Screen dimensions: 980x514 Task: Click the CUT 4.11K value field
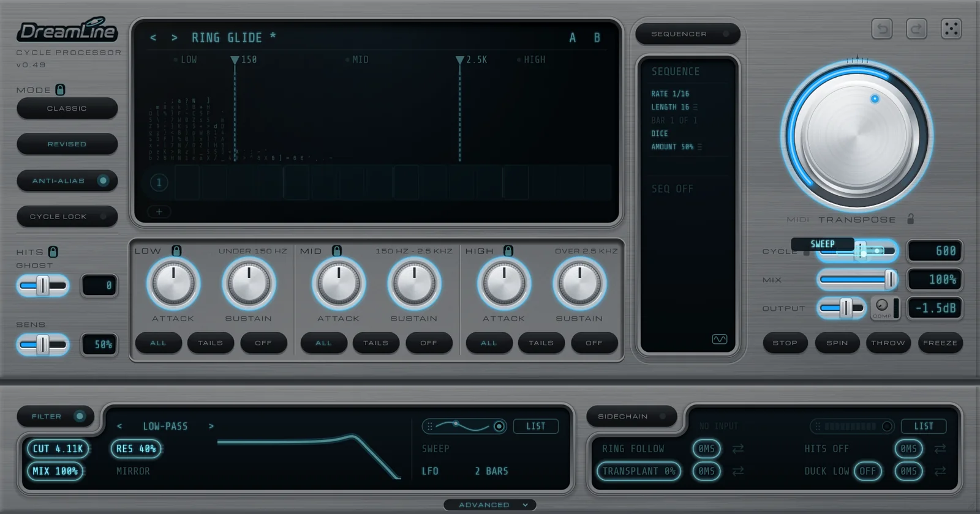pyautogui.click(x=58, y=449)
